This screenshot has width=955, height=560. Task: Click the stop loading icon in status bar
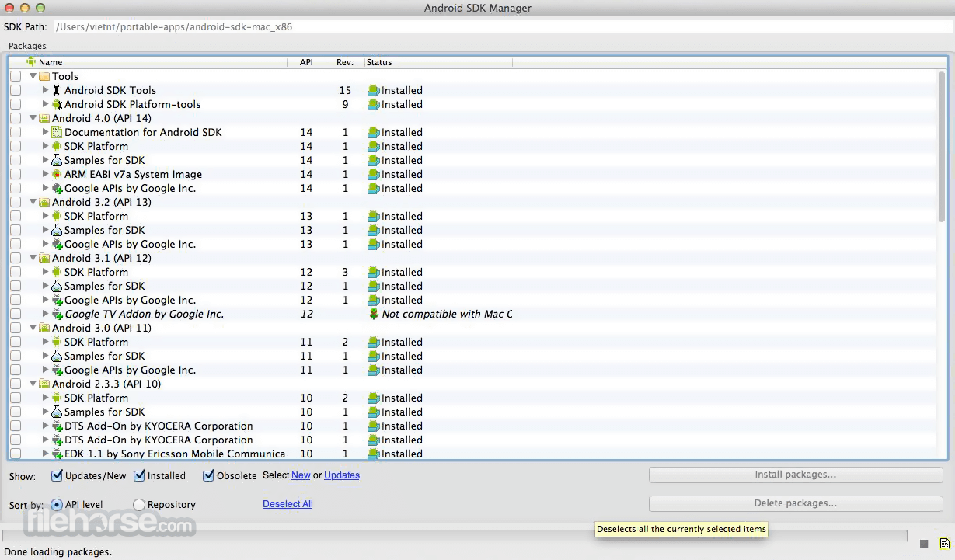[924, 543]
